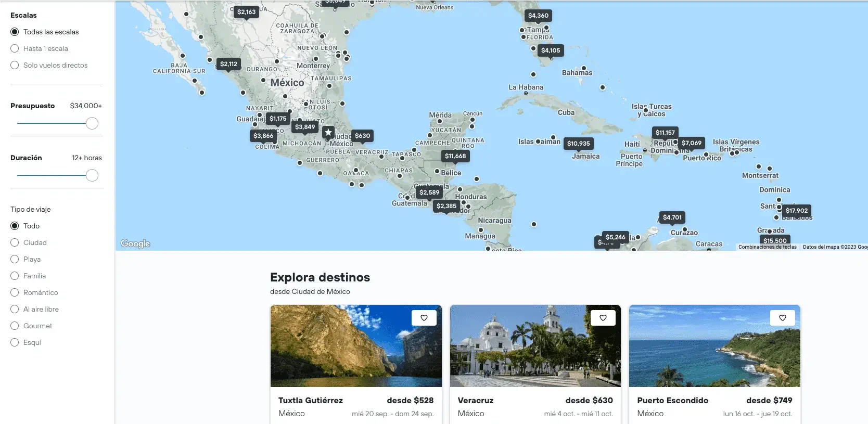
Task: Click the Presupuesto slider handle
Action: [92, 123]
